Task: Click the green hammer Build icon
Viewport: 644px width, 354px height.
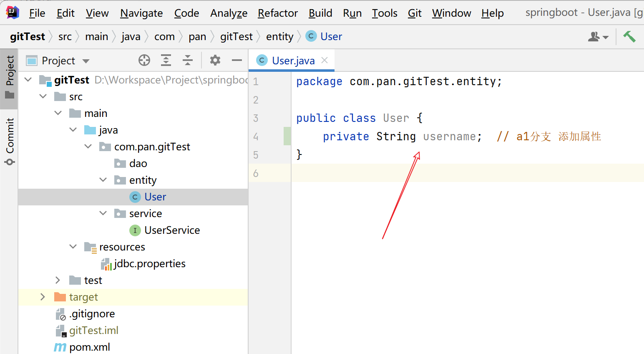Action: (x=629, y=37)
